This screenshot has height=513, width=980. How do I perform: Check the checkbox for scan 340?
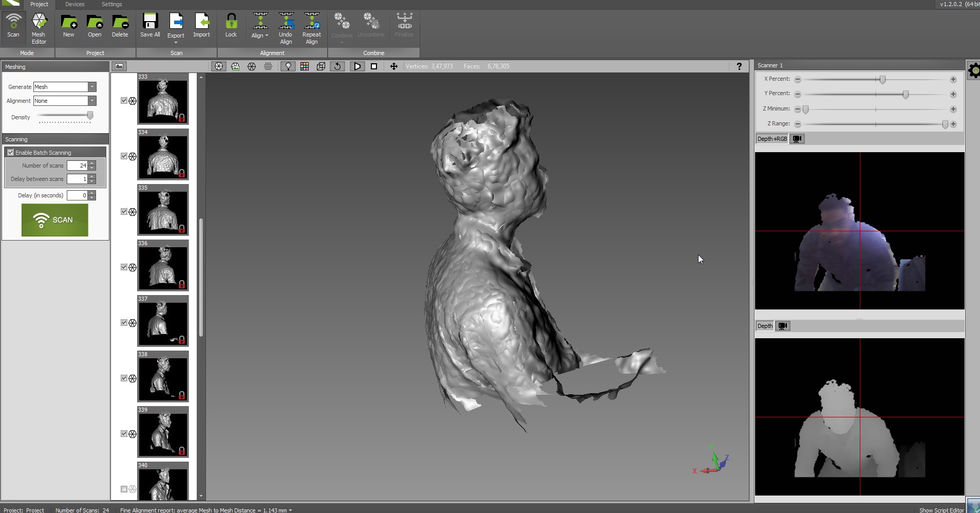pyautogui.click(x=124, y=489)
